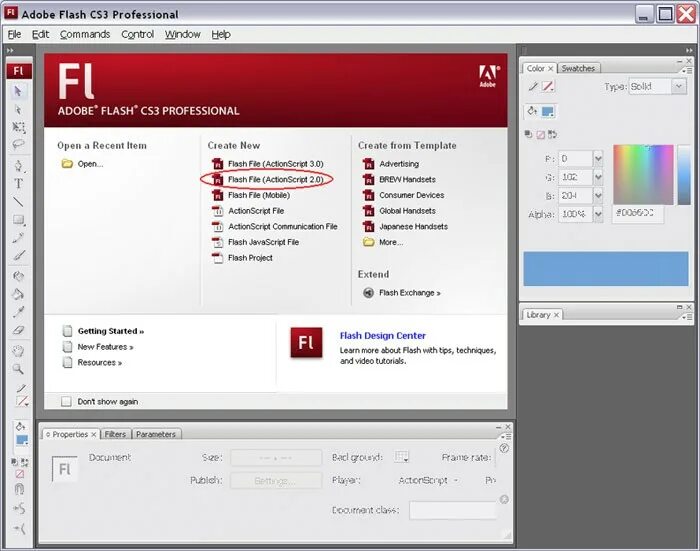Expand the collapsed tools panel double-arrow
This screenshot has width=700, height=551.
[x=10, y=50]
